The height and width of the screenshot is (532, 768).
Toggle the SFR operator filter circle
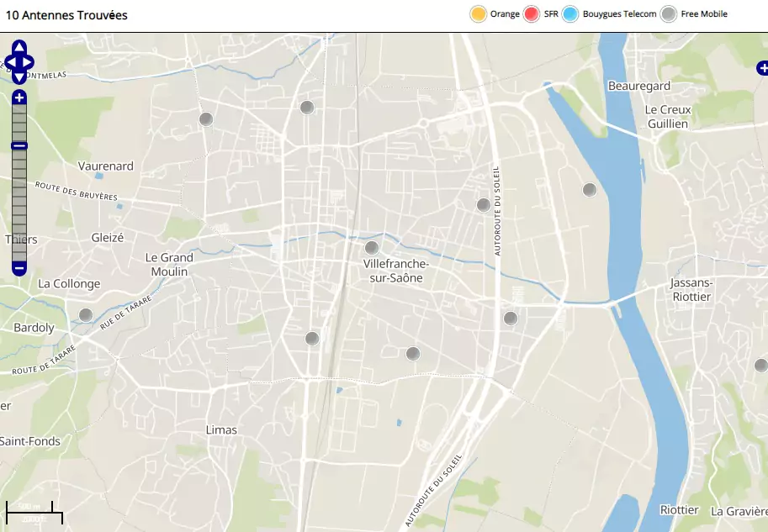point(532,14)
